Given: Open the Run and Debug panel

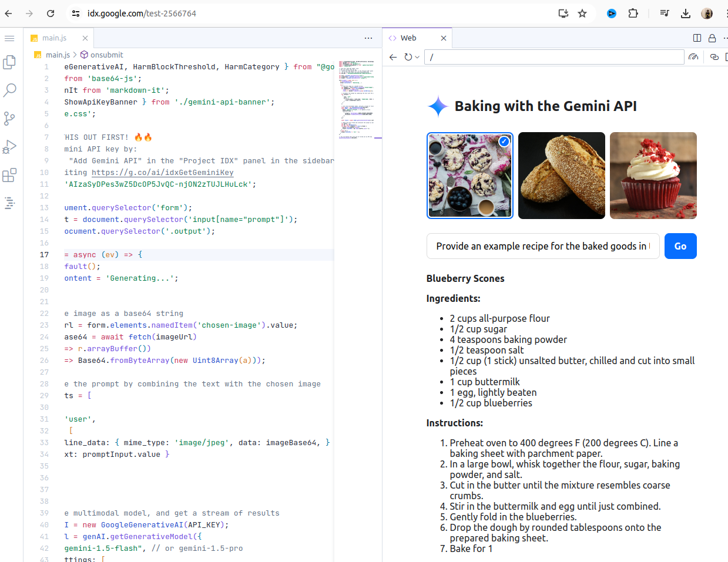Looking at the screenshot, I should (9, 146).
